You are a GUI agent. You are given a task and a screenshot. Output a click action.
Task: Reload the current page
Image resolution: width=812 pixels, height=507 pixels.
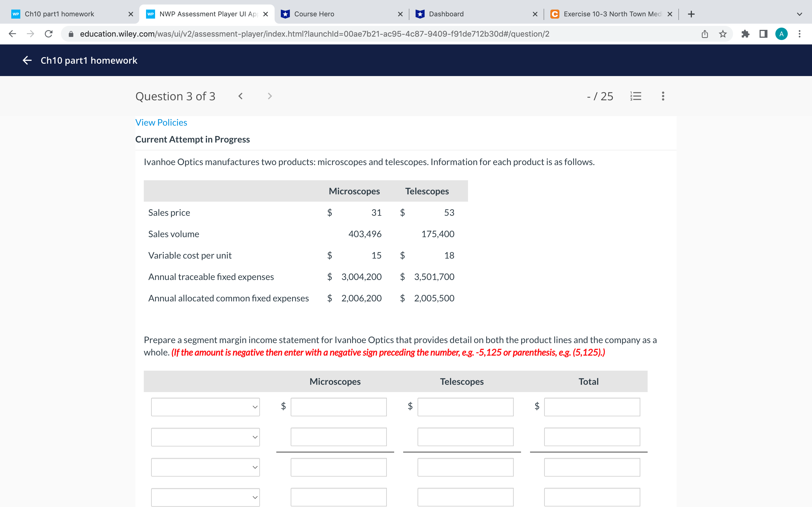click(x=48, y=34)
